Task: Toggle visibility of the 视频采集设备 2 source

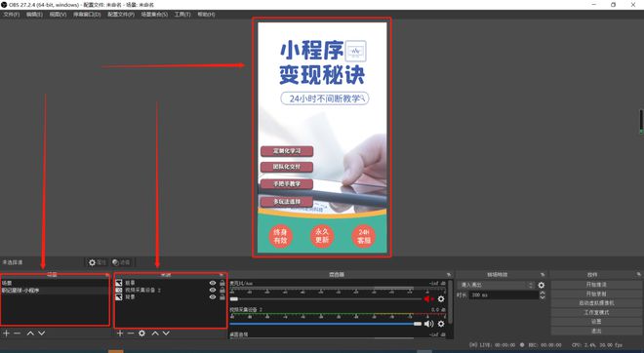Action: click(213, 290)
